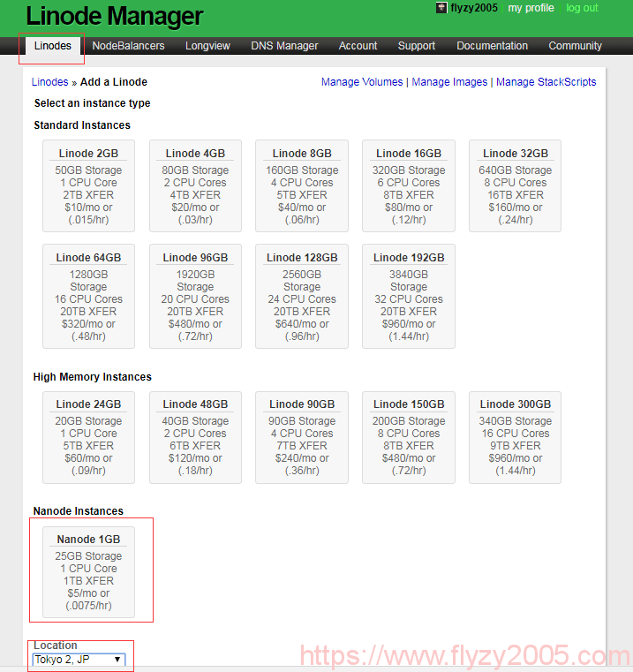Open the Manage Images link
The width and height of the screenshot is (633, 672).
(449, 82)
